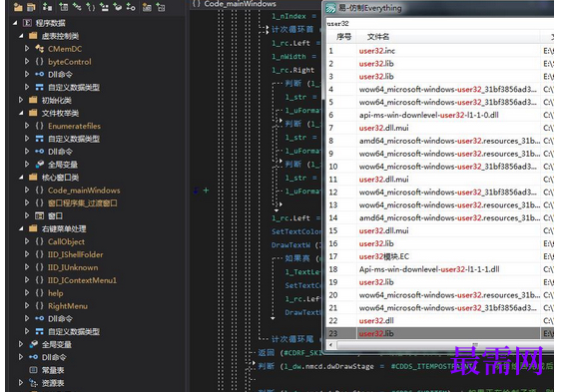This screenshot has height=392, width=562.
Task: Click the add-assembly icon with plus and braces
Action: tap(91, 7)
